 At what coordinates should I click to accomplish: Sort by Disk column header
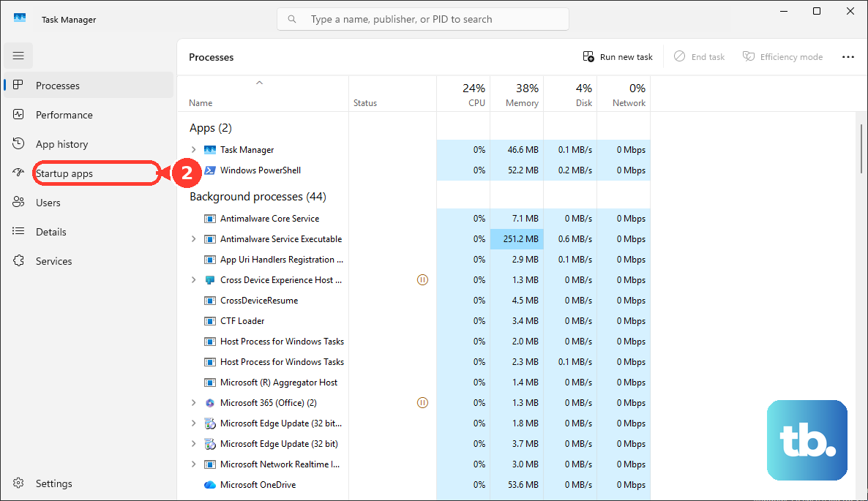pos(570,94)
